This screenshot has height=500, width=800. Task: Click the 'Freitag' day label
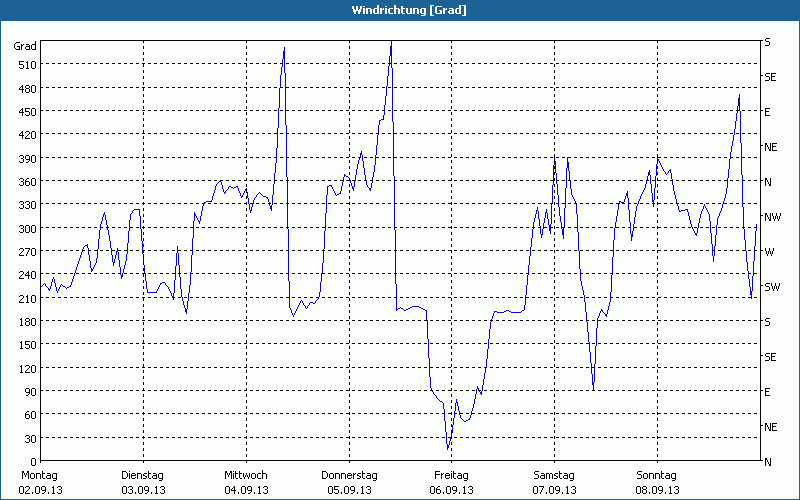452,476
